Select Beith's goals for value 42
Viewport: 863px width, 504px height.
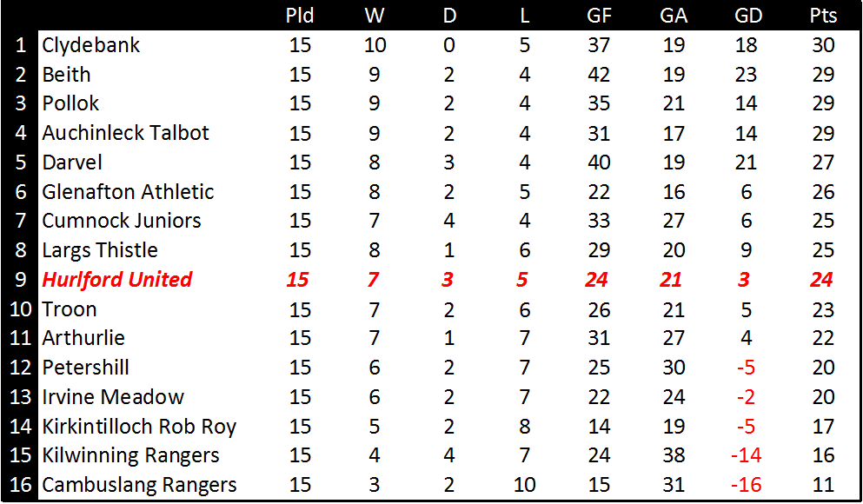pyautogui.click(x=599, y=74)
